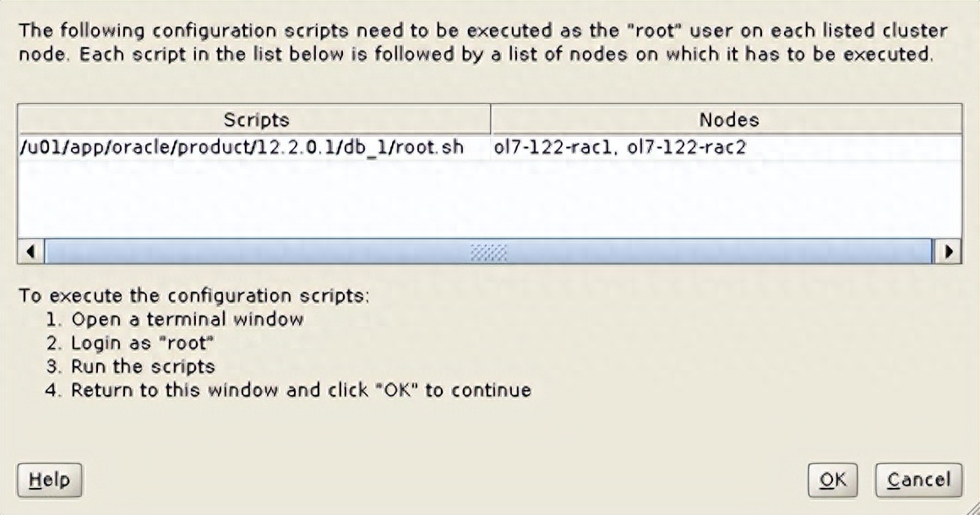Click the scrollbar's right arrow
Viewport: 980px width, 515px height.
tap(952, 252)
